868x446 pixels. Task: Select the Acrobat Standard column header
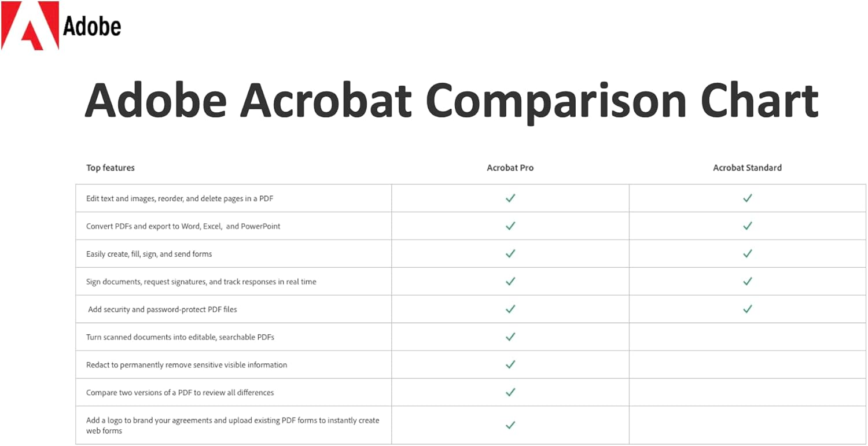(747, 168)
